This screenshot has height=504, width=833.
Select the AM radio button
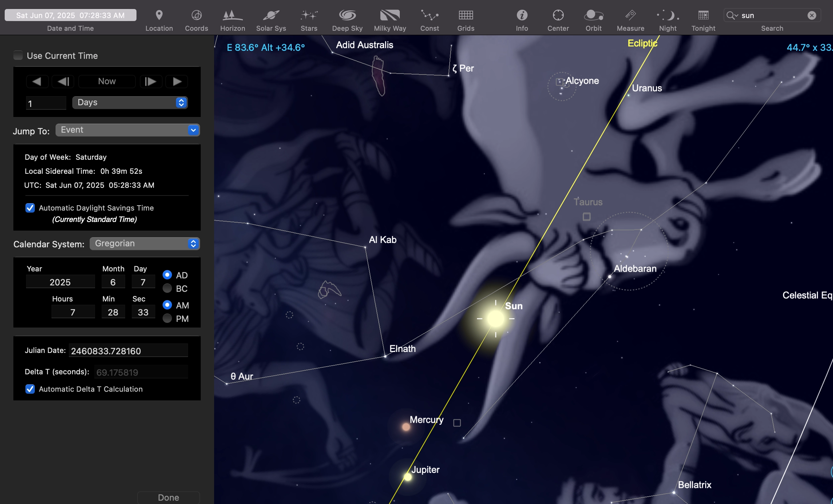167,305
